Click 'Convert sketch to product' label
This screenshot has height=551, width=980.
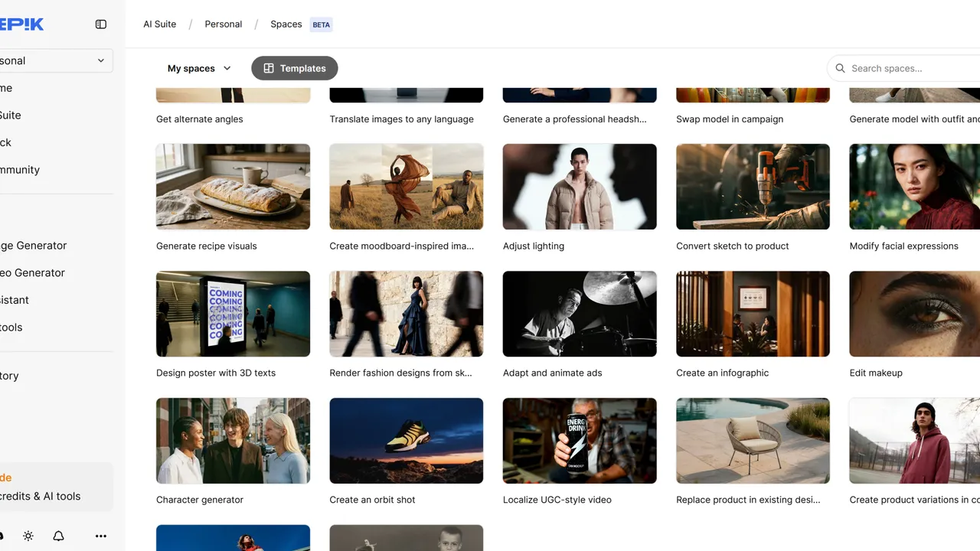click(733, 246)
